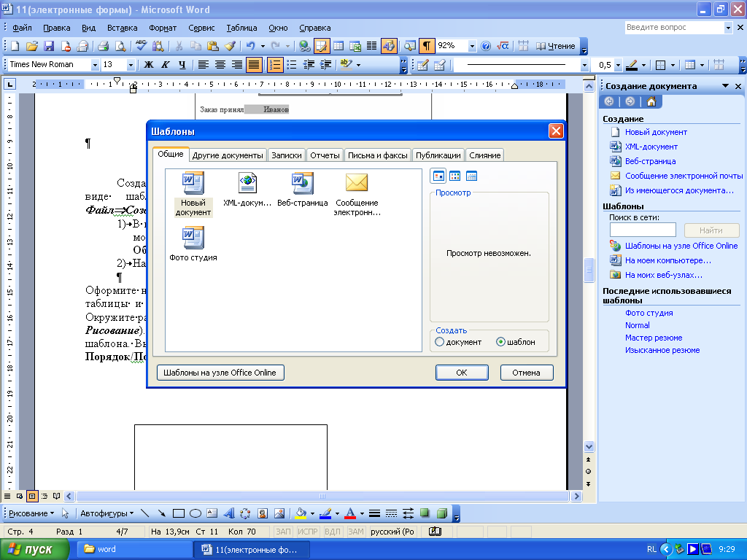Select the XML-документ icon in the dialog
This screenshot has width=747, height=560.
(247, 190)
